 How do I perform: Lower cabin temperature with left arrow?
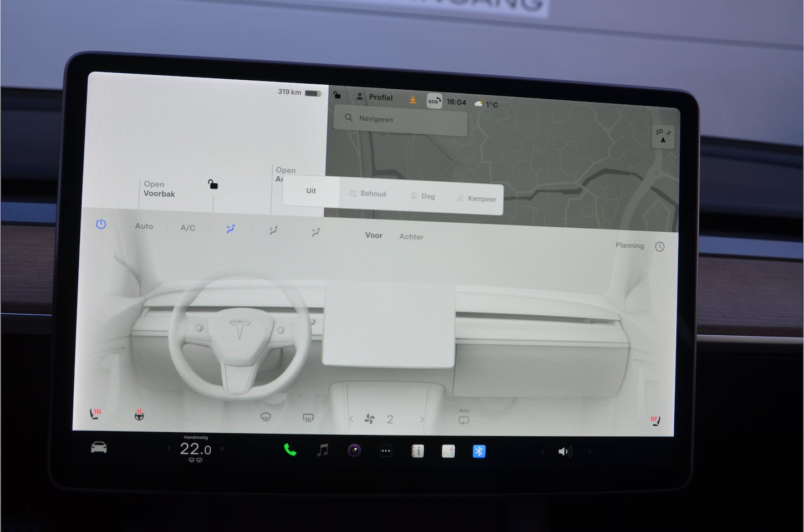(169, 448)
